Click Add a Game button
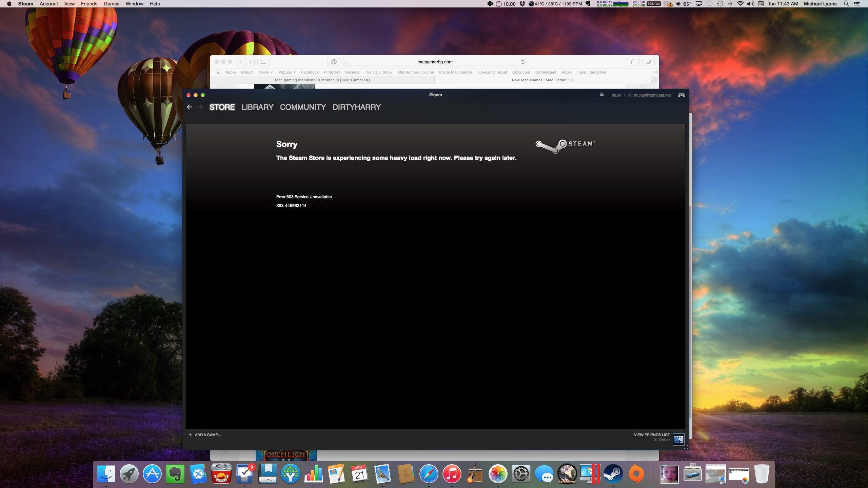This screenshot has height=488, width=868. click(x=204, y=434)
